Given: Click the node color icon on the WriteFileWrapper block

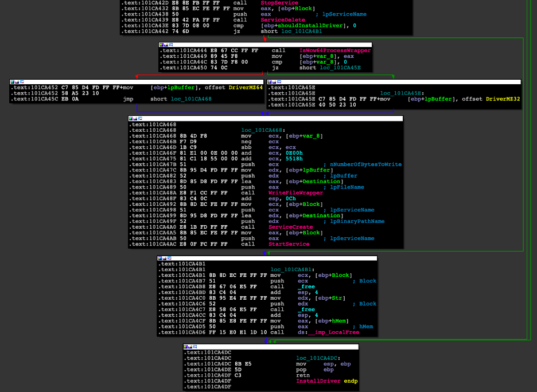Looking at the screenshot, I should pyautogui.click(x=131, y=119).
